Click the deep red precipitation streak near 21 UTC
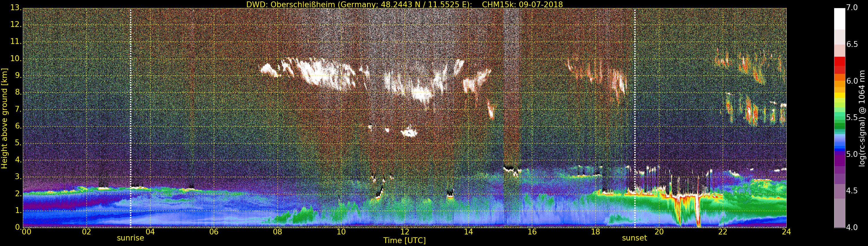Screen dimensions: 868x246 (x=698, y=211)
